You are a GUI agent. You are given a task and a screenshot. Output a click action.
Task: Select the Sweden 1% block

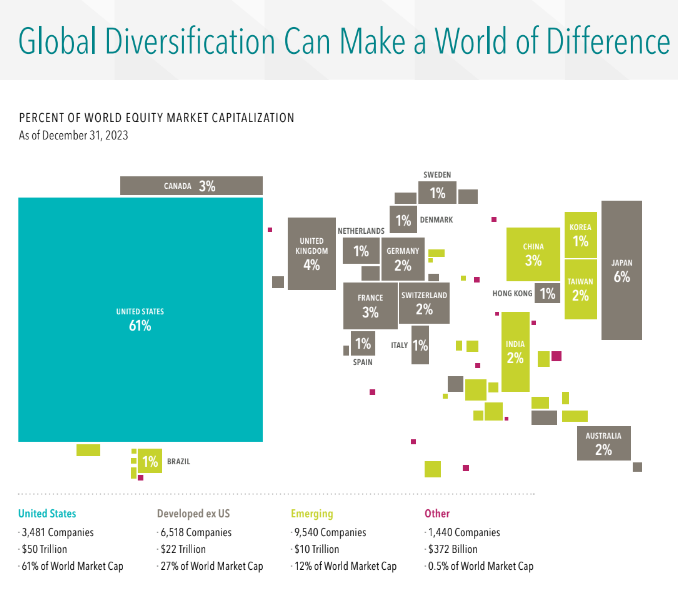click(437, 192)
